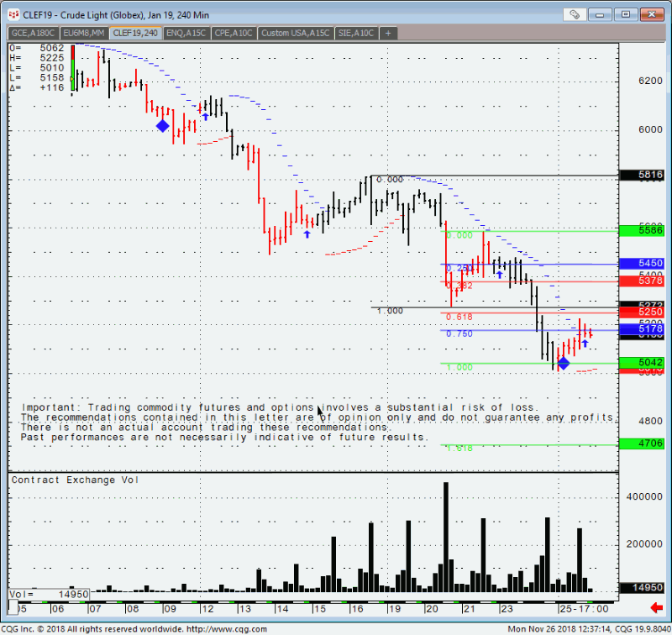The image size is (672, 635).
Task: Click blue diamond marker near 5042 level
Action: (564, 363)
